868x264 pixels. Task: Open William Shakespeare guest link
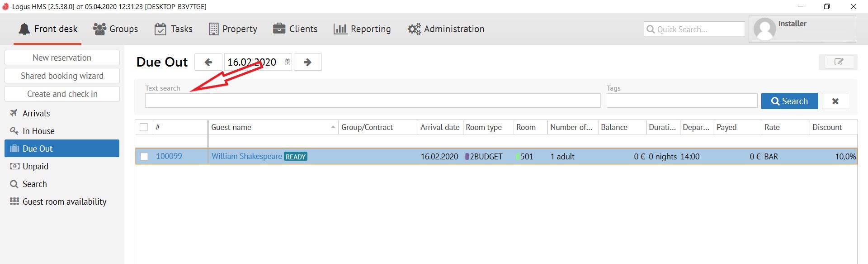click(x=246, y=156)
